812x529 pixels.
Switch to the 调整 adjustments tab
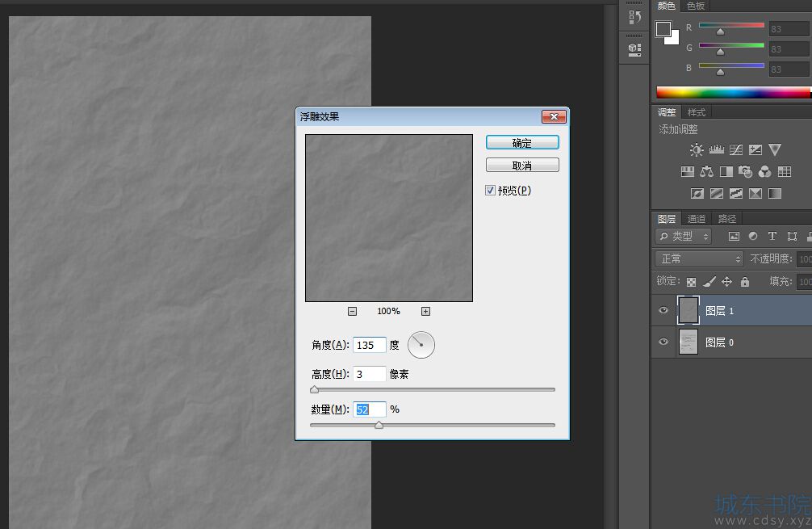[x=667, y=112]
